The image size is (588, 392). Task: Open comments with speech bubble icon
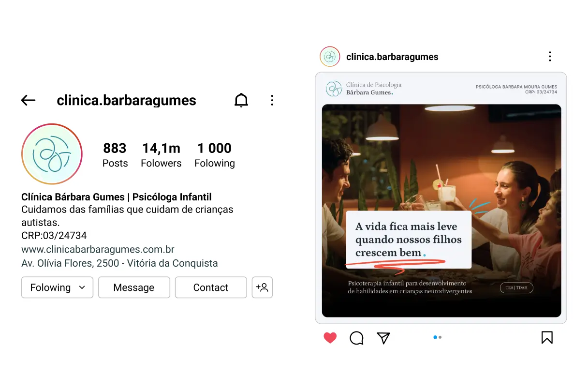point(356,337)
